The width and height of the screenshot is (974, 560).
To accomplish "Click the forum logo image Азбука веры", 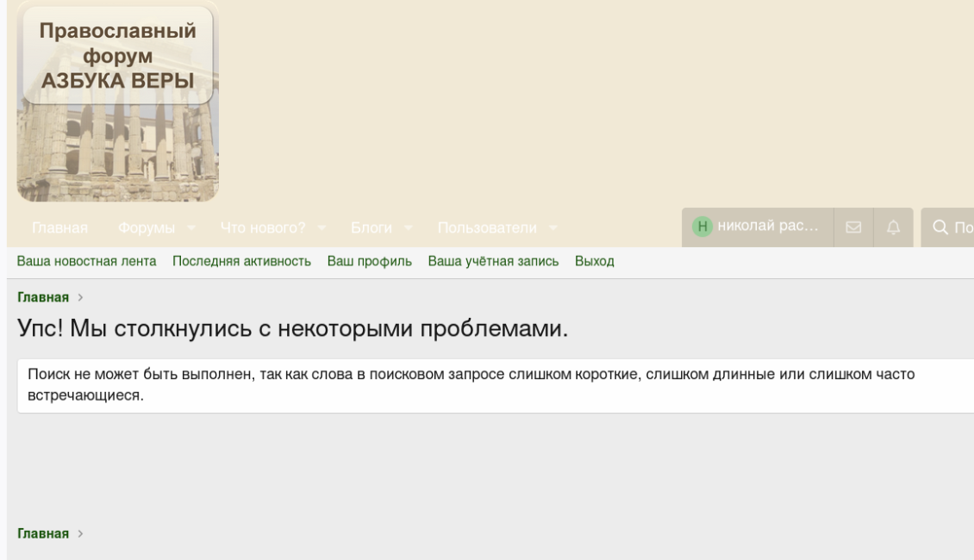I will click(117, 101).
